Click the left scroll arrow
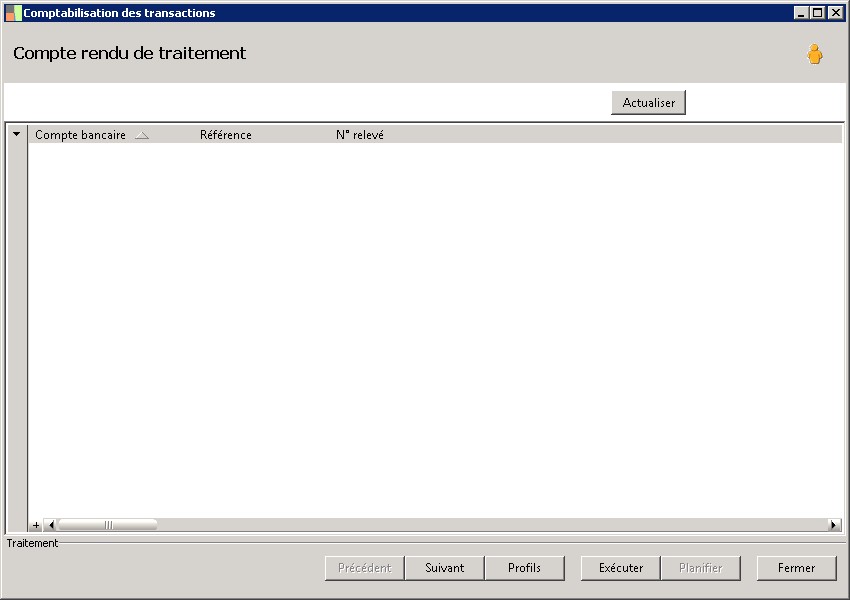 tap(51, 525)
